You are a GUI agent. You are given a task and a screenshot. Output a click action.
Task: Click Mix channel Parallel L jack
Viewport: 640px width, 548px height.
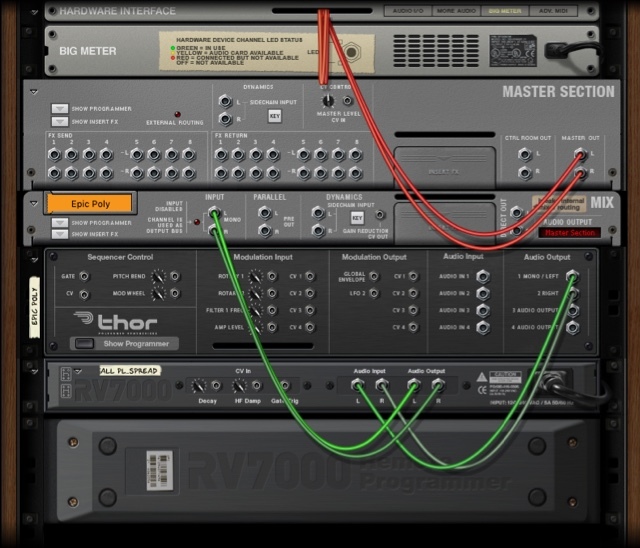[264, 213]
